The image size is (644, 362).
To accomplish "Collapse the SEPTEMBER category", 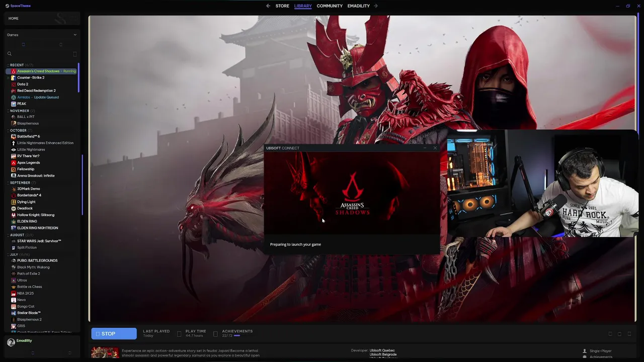I will click(8, 183).
